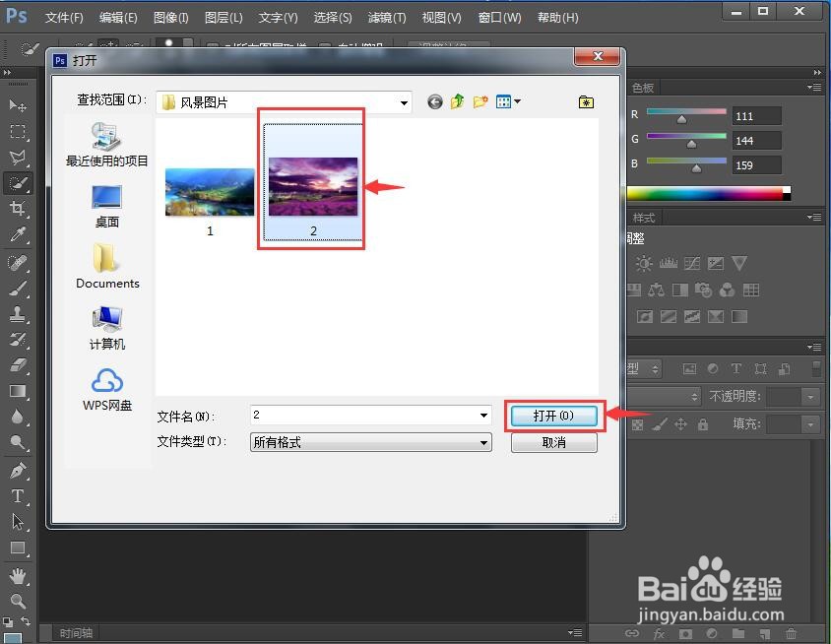Click the Open (打开) button
831x644 pixels.
click(553, 416)
